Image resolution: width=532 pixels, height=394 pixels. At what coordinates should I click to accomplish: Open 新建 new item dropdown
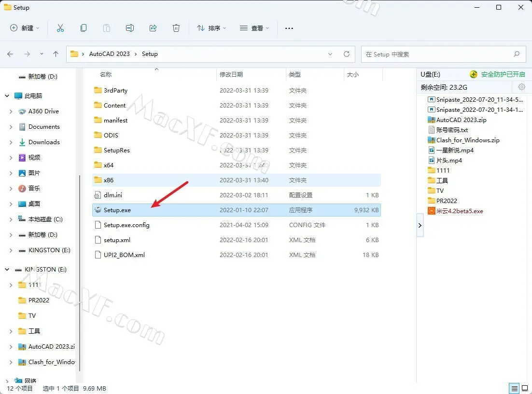click(25, 28)
